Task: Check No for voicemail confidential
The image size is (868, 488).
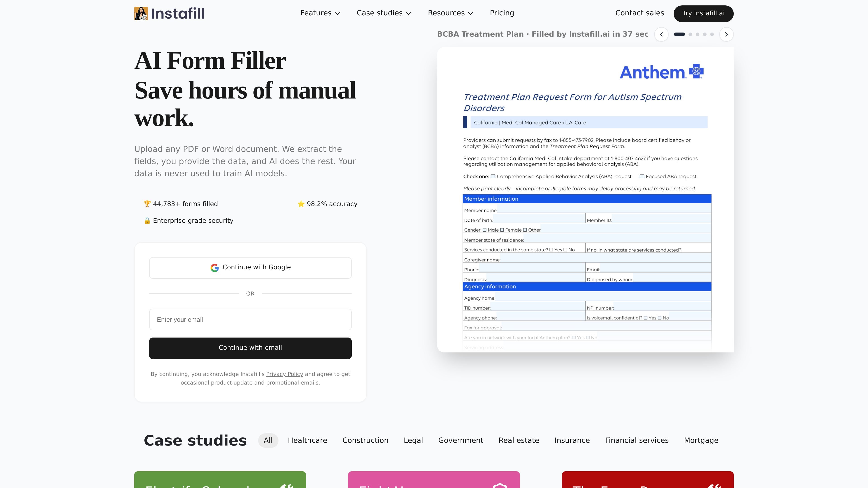Action: pos(660,318)
